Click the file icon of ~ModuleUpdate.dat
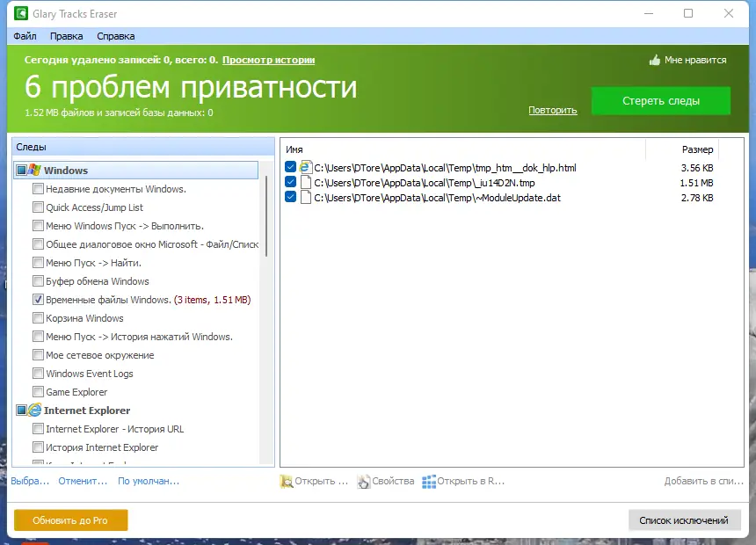Image resolution: width=756 pixels, height=545 pixels. pos(306,197)
